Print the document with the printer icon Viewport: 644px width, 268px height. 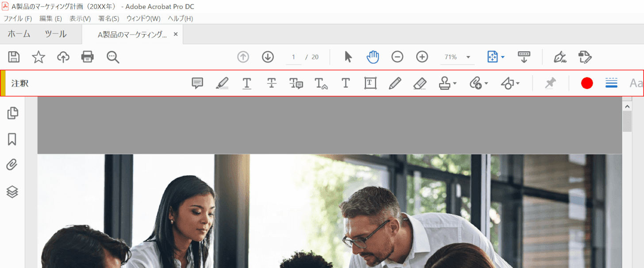coord(88,57)
